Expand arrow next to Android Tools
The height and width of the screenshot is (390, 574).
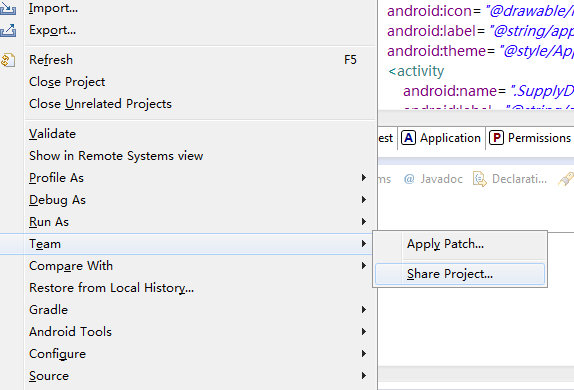pyautogui.click(x=364, y=331)
